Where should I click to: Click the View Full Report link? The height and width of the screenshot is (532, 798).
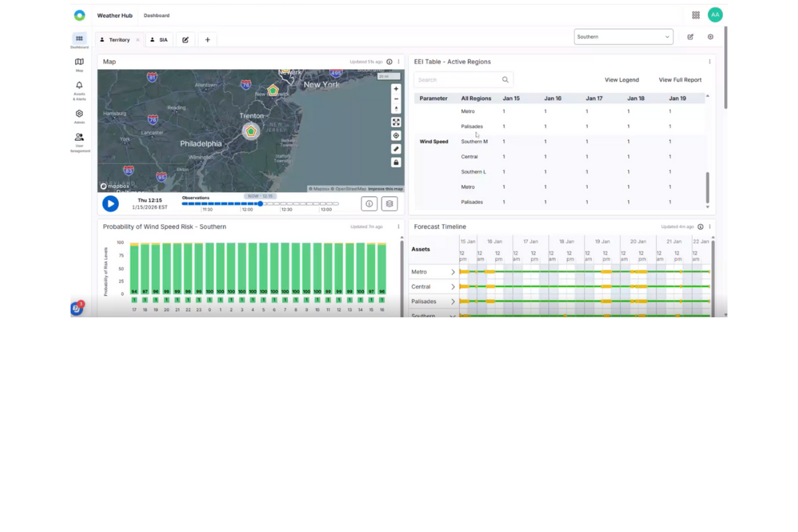point(680,80)
